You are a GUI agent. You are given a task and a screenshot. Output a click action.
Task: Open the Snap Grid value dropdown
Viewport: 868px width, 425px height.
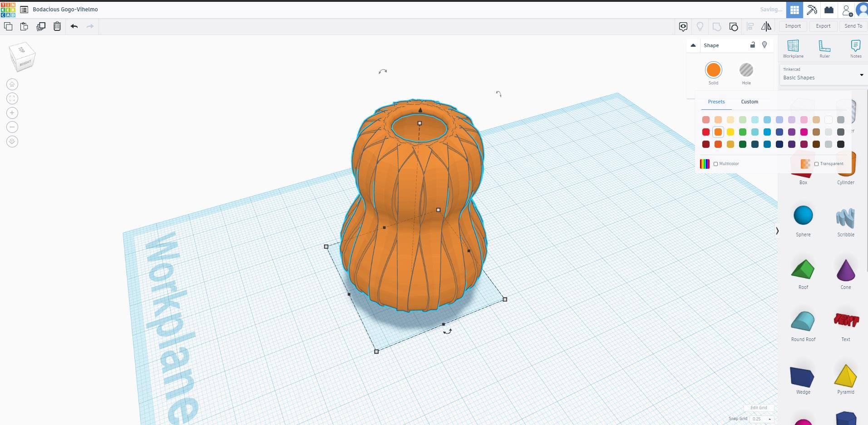tap(761, 419)
